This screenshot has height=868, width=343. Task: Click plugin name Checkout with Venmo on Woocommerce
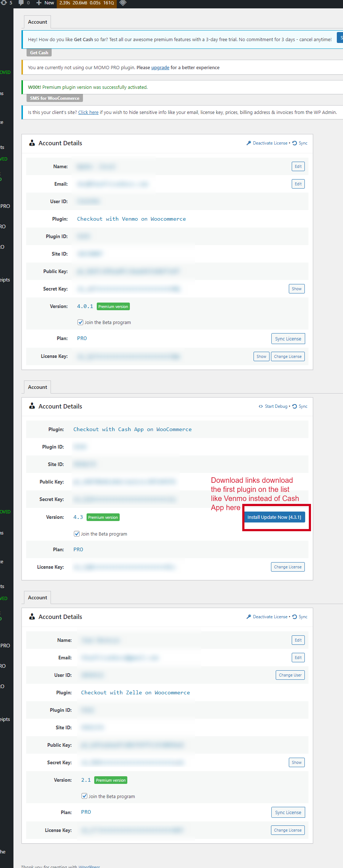[x=131, y=219]
